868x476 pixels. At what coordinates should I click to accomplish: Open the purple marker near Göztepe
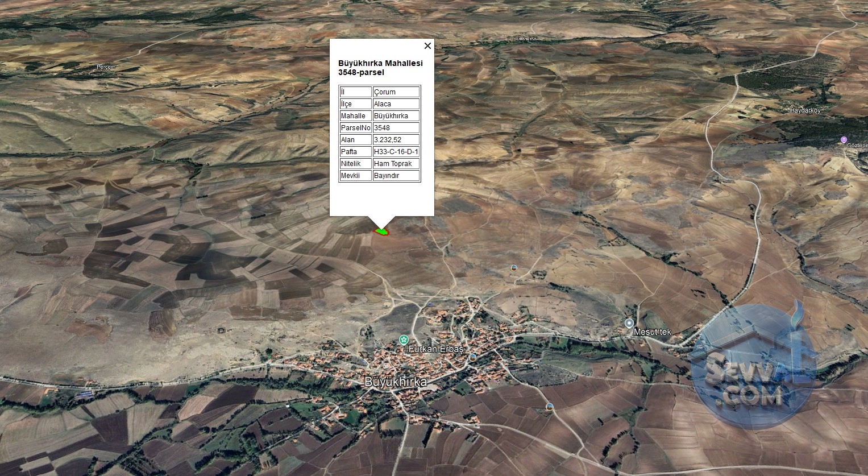[844, 140]
